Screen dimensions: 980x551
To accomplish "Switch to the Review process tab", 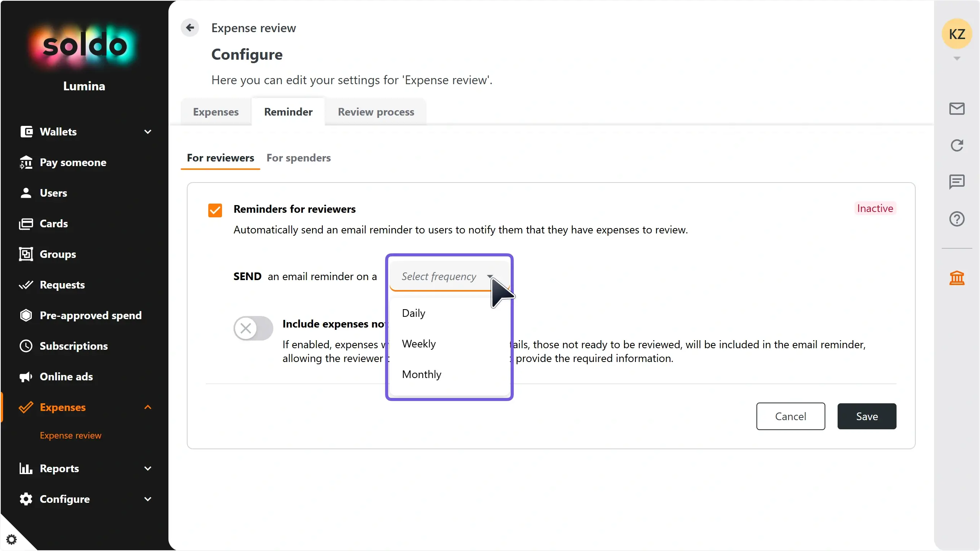I will 376,112.
